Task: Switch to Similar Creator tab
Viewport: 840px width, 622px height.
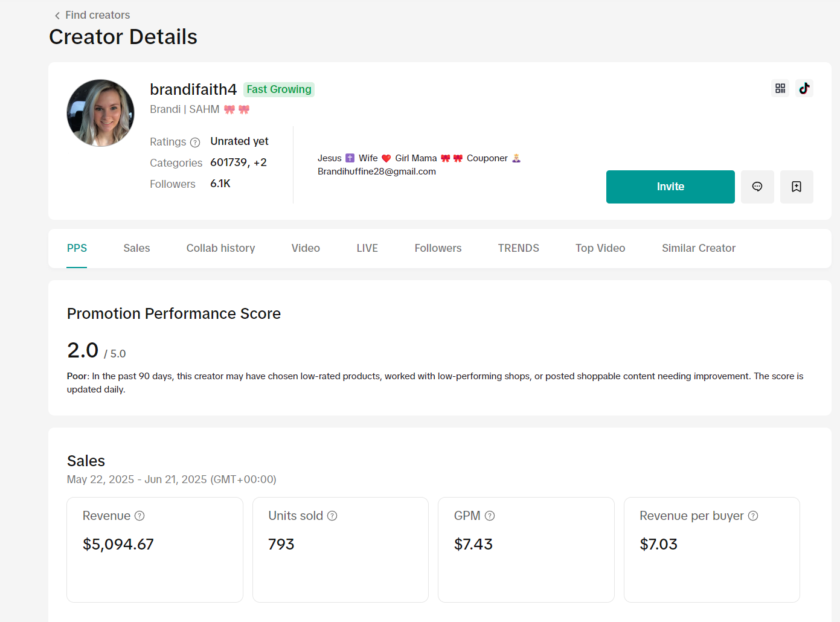Action: click(698, 248)
